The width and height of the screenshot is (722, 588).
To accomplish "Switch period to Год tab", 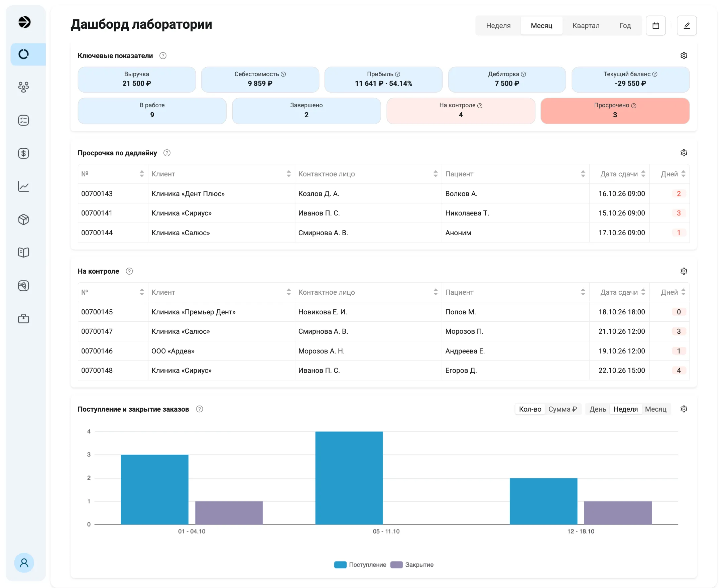I will (x=625, y=26).
